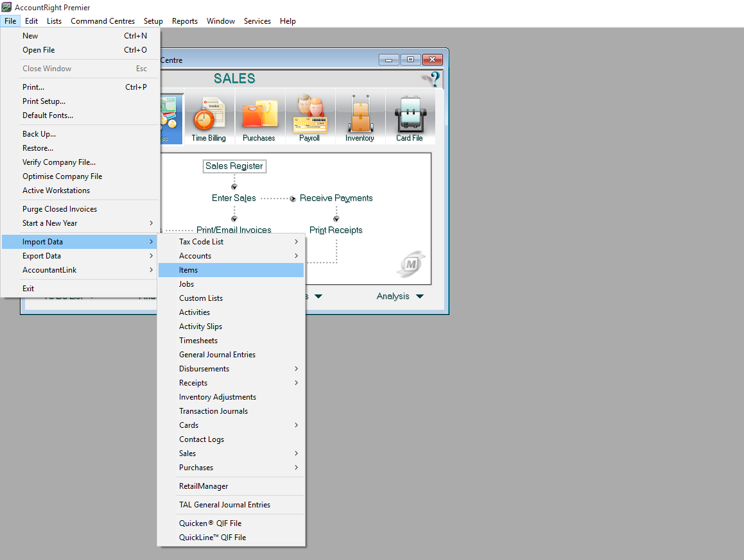Click the Print/Email Invoices link
This screenshot has width=744, height=560.
(x=234, y=230)
